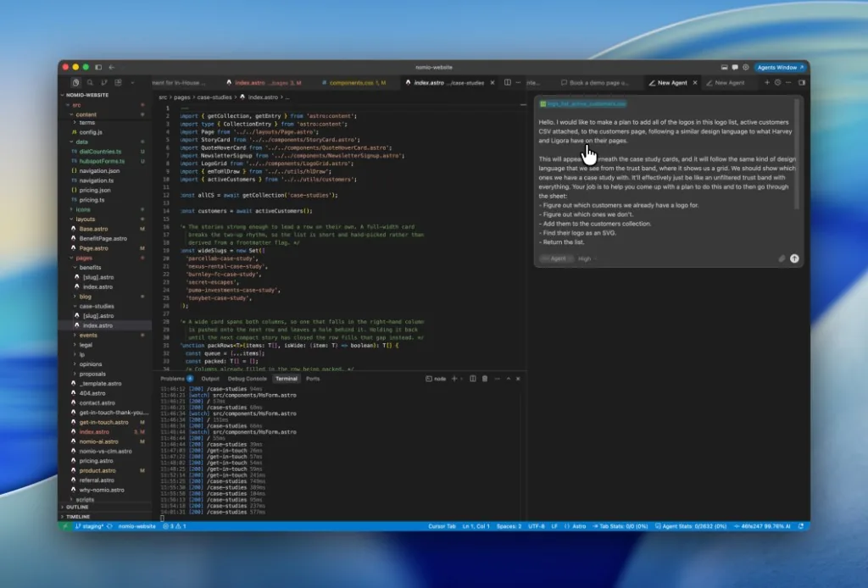Open the Extensions view icon
Viewport: 868px width, 588px height.
(118, 82)
